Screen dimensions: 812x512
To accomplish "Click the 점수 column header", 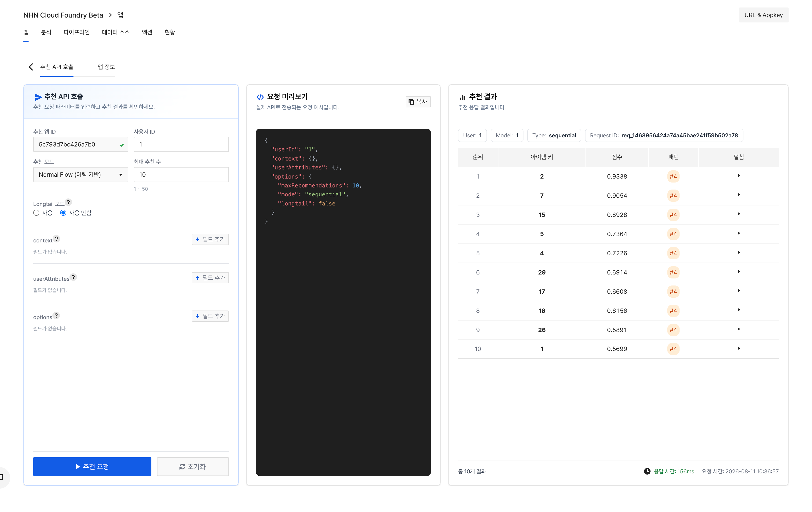I will click(x=617, y=157).
